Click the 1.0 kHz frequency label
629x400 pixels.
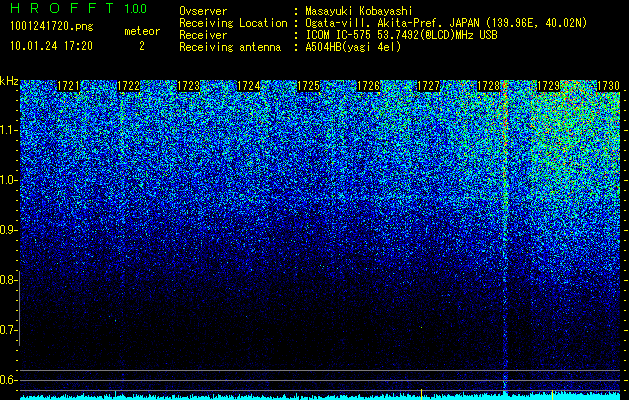[x=8, y=180]
